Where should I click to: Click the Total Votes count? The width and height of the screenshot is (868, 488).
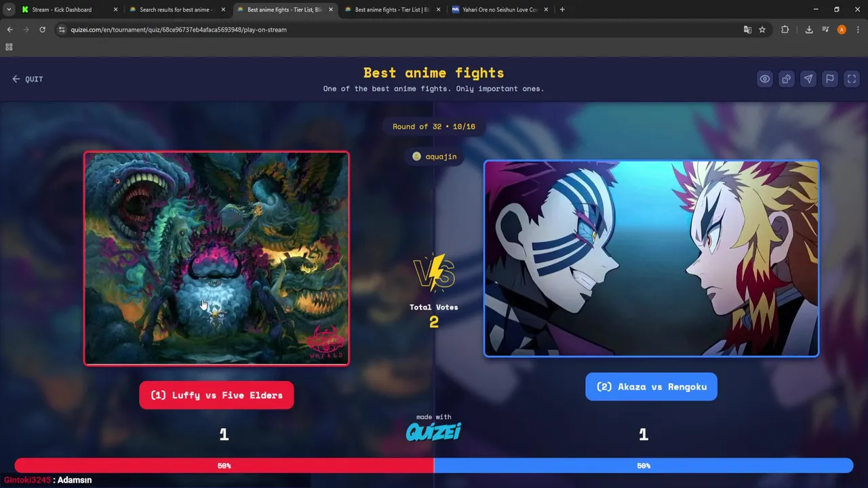(434, 323)
